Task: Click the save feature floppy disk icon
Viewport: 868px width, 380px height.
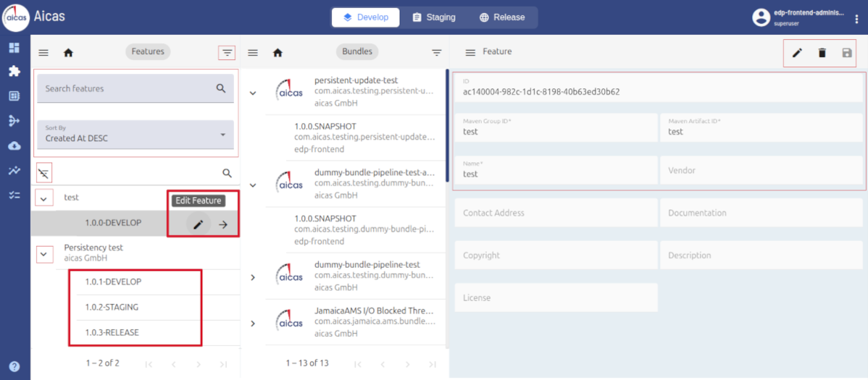Action: tap(846, 53)
